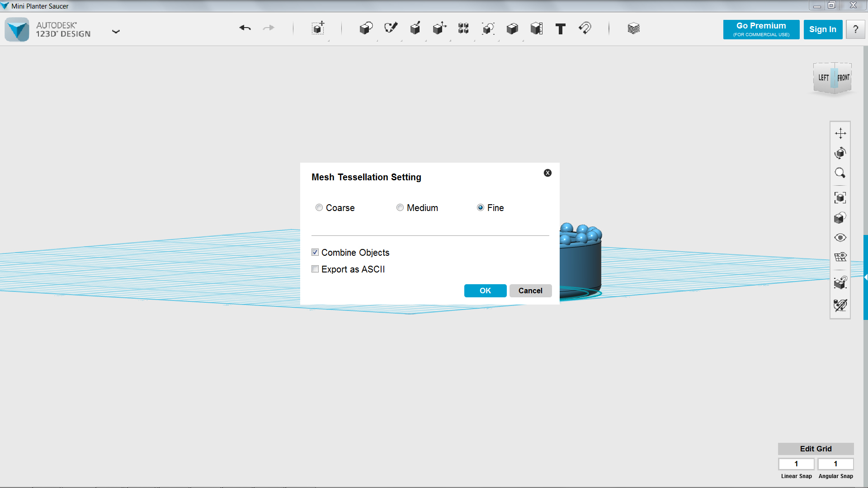Select the Undo tool in toolbar
Viewport: 868px width, 488px height.
pos(245,28)
